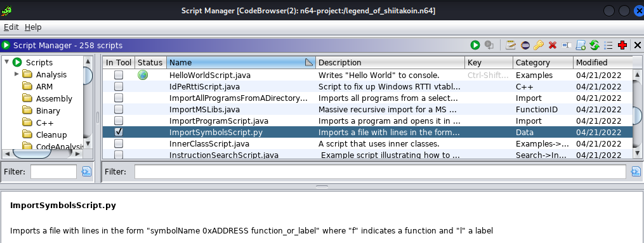Rename script using the text-field toolbar icon
Viewport: 644px width, 243px height.
click(567, 45)
